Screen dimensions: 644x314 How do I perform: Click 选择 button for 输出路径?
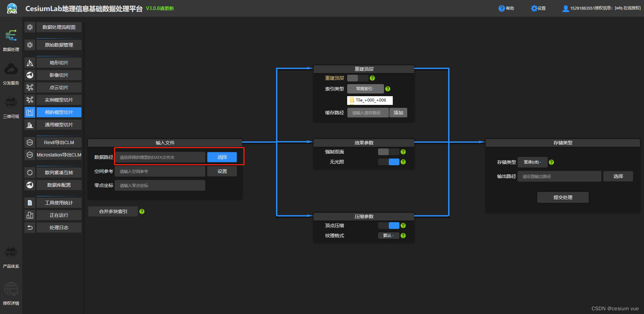tap(618, 176)
